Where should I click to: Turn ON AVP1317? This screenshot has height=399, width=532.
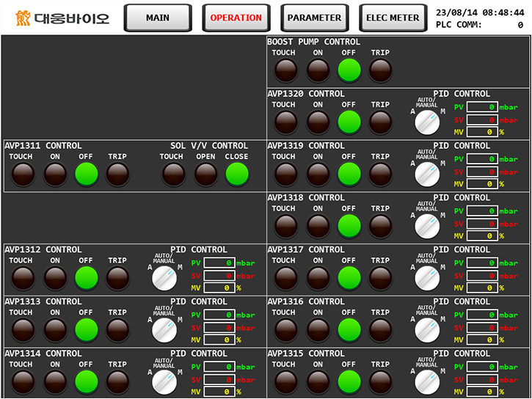click(x=318, y=278)
